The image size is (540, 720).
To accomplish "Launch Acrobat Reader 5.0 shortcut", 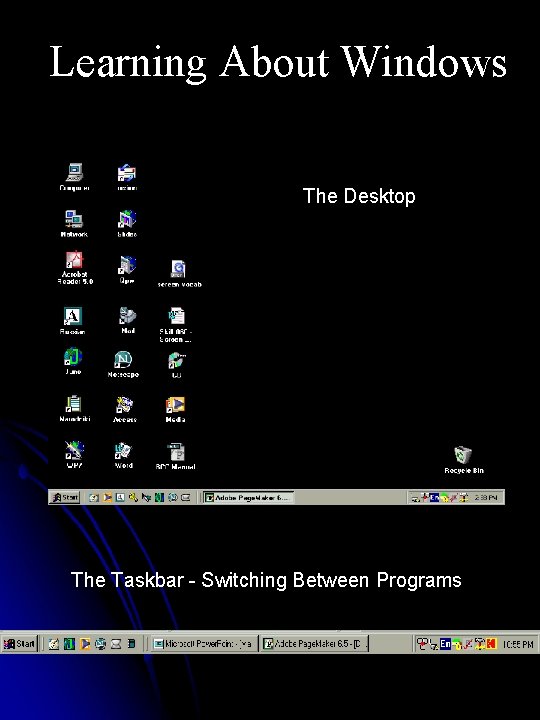I will [75, 268].
